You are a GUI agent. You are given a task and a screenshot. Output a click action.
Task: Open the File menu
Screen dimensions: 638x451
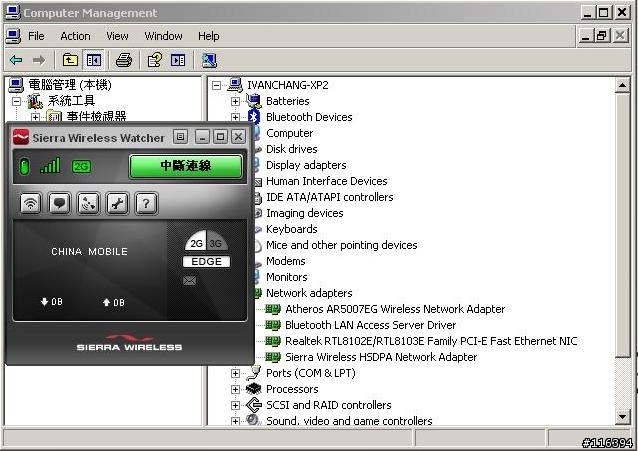[36, 36]
